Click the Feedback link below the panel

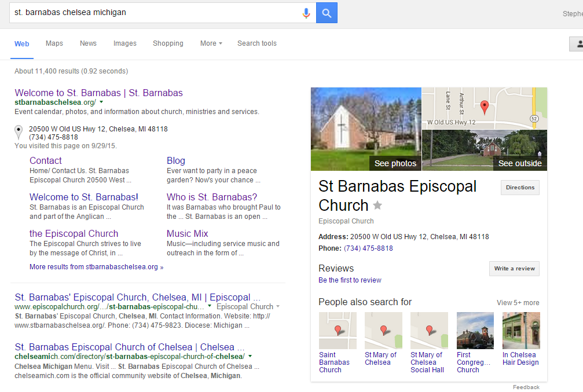(526, 387)
